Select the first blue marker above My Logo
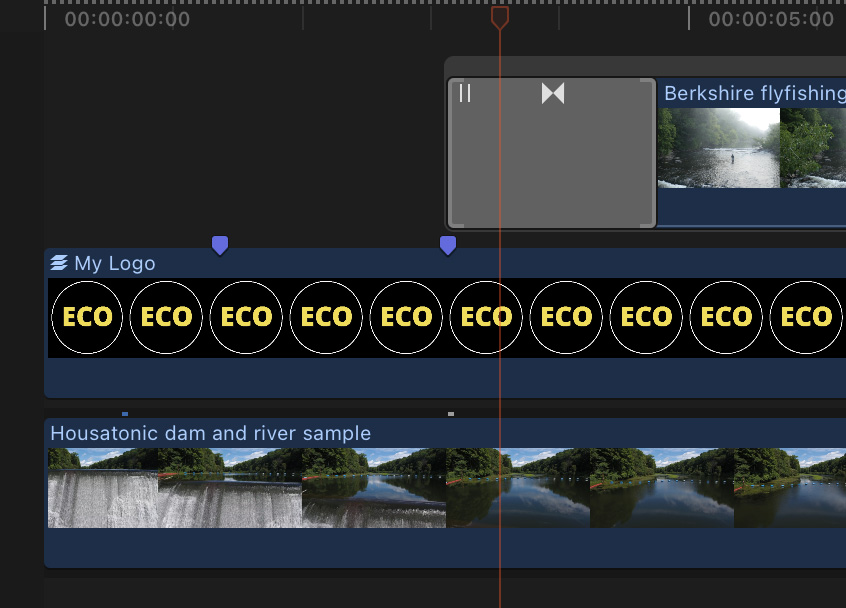 [x=220, y=245]
